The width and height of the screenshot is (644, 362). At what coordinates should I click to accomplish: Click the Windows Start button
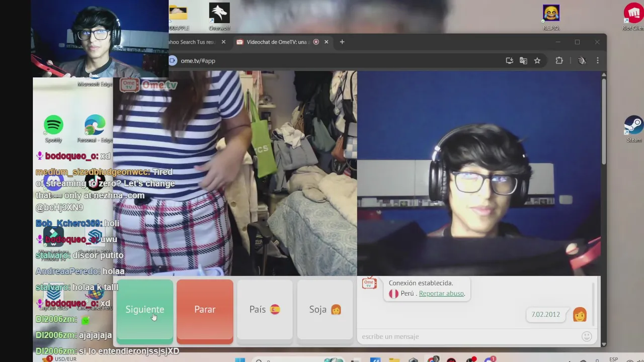pos(240,359)
